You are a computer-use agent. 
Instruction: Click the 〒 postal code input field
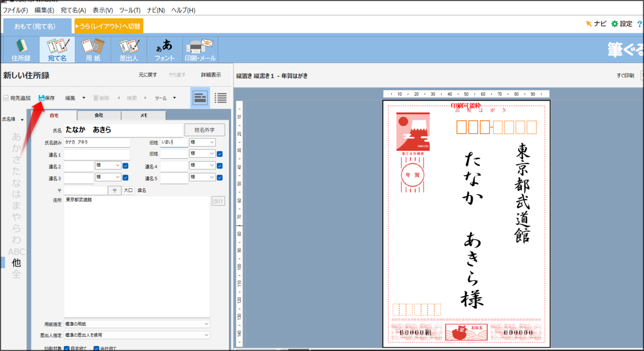click(x=86, y=190)
